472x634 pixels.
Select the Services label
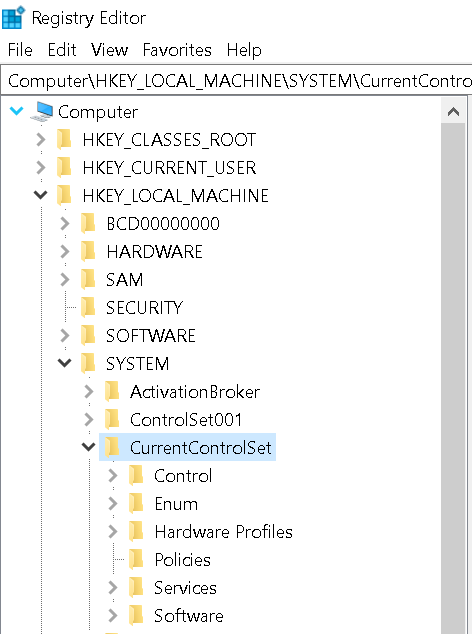coord(185,588)
